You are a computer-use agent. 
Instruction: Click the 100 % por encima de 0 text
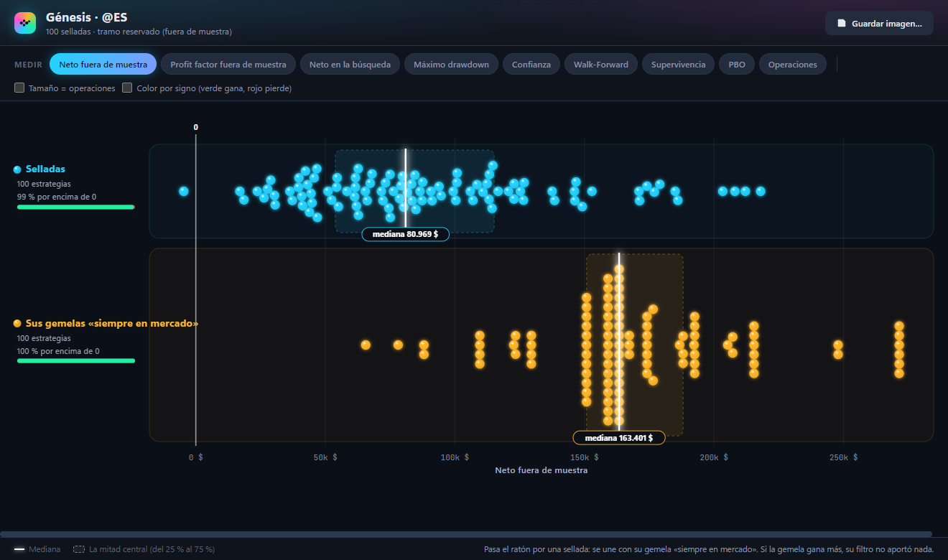pyautogui.click(x=58, y=351)
